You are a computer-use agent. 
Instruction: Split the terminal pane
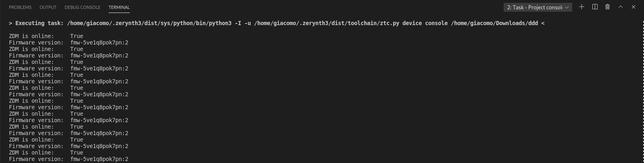coord(595,7)
